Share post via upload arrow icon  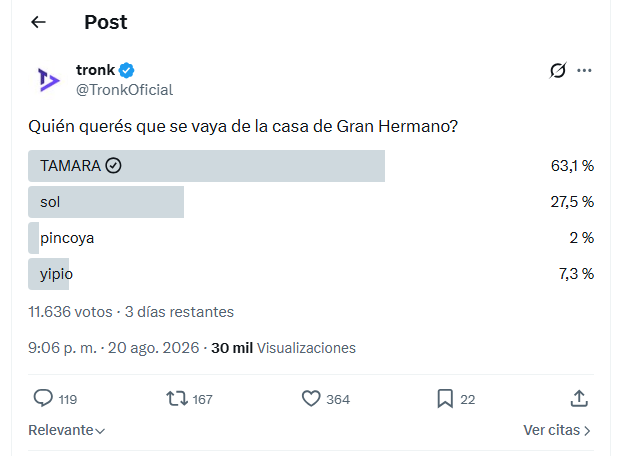click(579, 399)
